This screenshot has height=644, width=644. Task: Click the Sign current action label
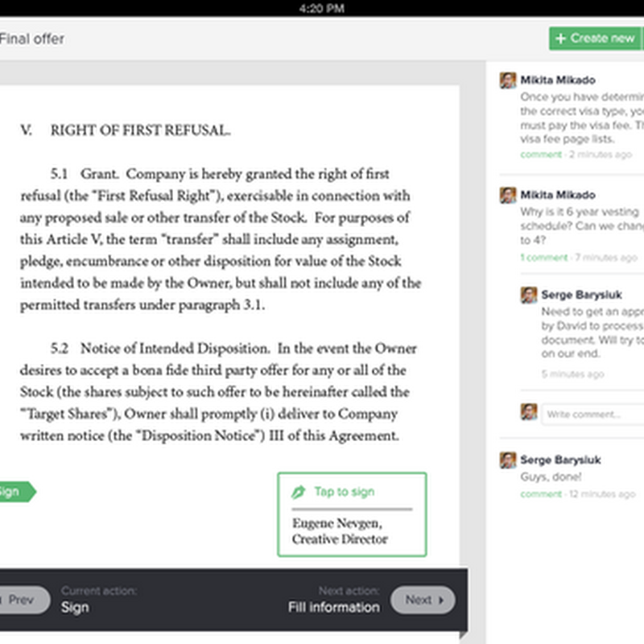pos(75,608)
